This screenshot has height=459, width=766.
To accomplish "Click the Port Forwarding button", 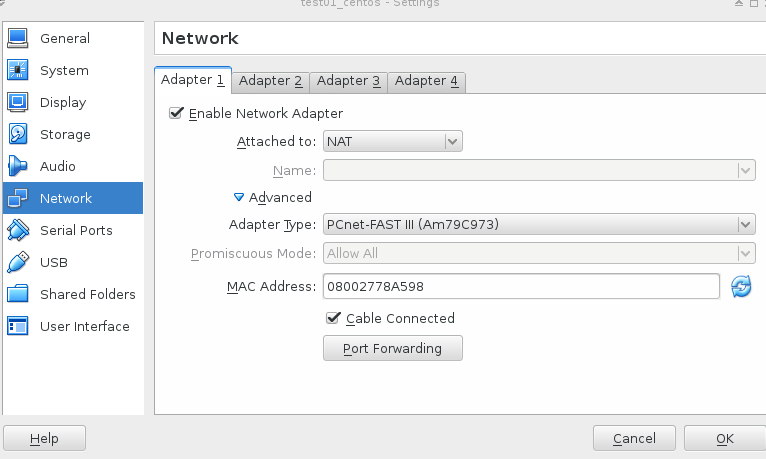I will pyautogui.click(x=392, y=349).
